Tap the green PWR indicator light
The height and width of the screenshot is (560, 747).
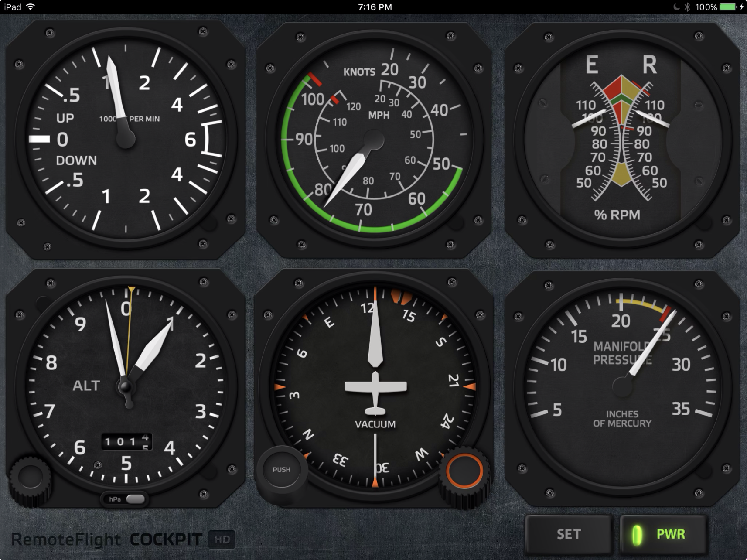coord(637,535)
